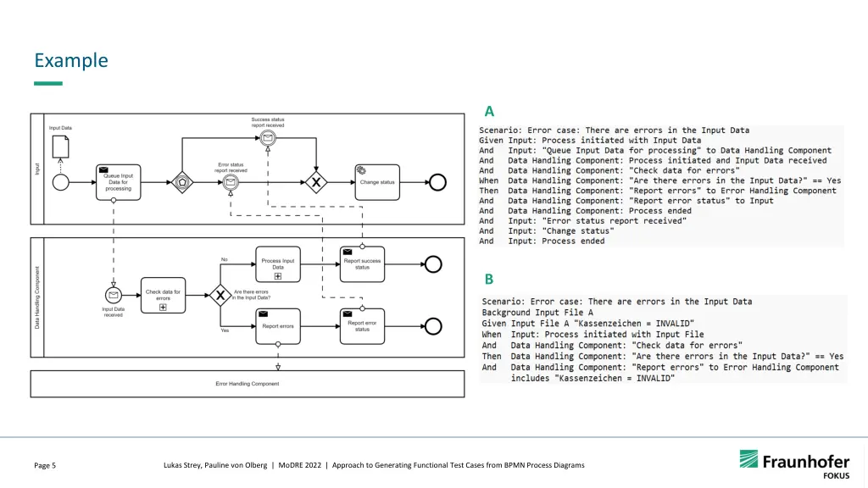Screen dimensions: 868x488
Task: Click line Given Input: Process initiated with Input Data
Action: coord(590,141)
